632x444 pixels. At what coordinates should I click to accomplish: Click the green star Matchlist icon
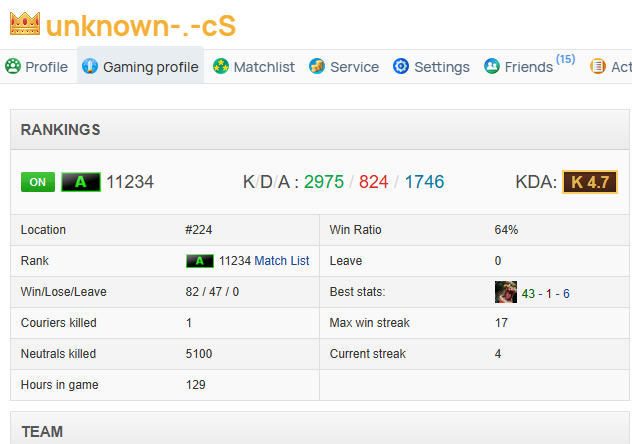[x=221, y=66]
